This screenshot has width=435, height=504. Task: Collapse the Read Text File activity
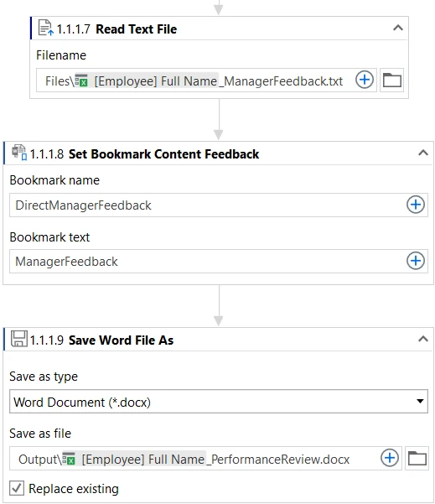(x=398, y=28)
